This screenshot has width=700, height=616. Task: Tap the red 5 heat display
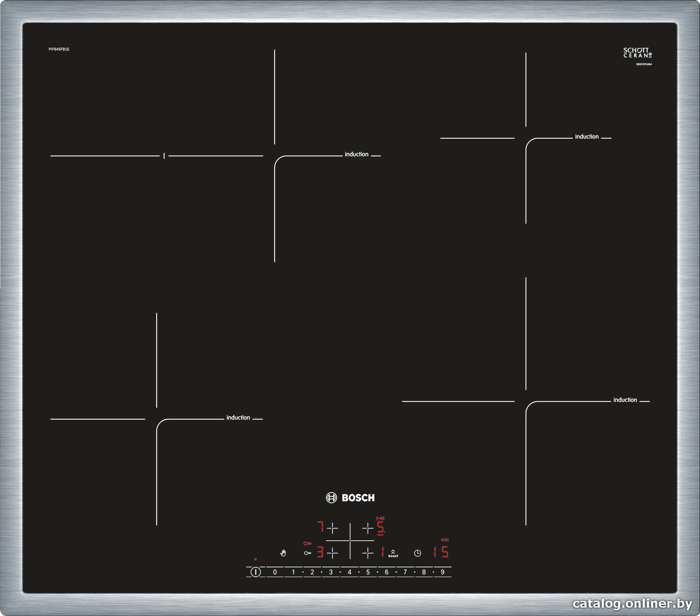click(x=381, y=527)
